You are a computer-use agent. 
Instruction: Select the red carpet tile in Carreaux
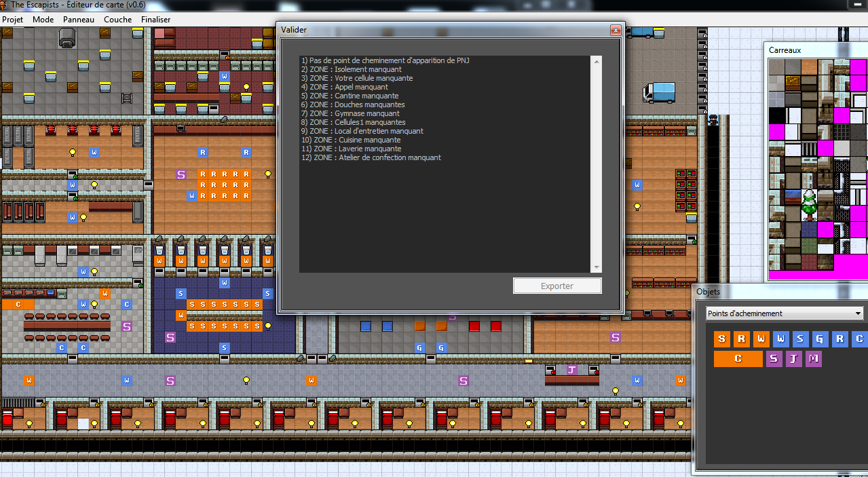coord(809,262)
